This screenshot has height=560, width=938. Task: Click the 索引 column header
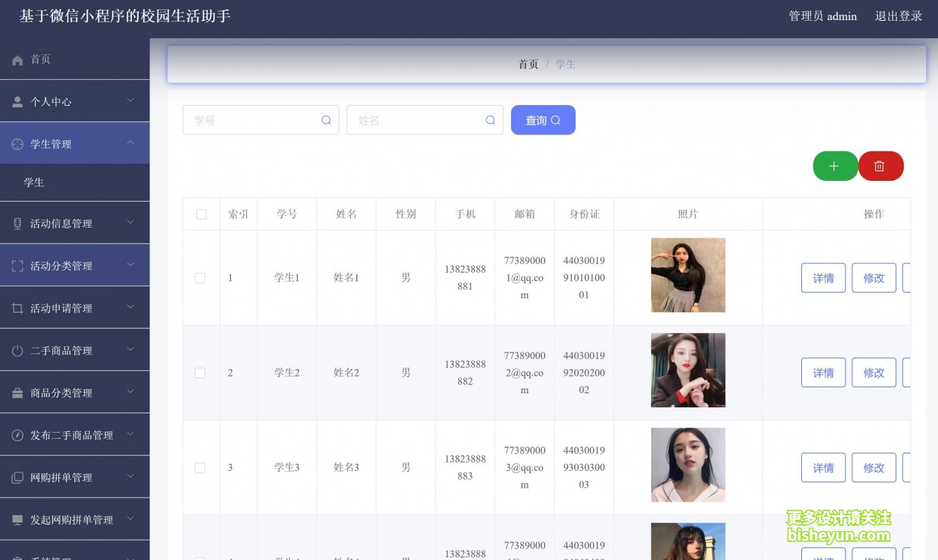tap(239, 214)
